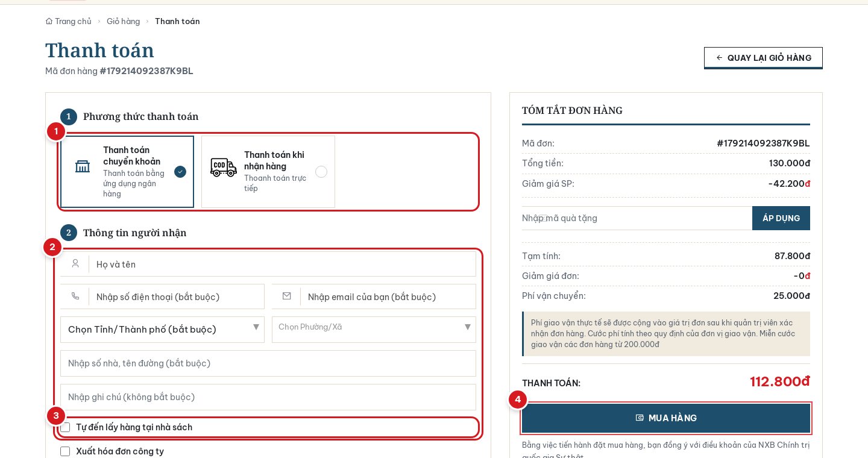Open the Trang chủ breadcrumb link
This screenshot has height=458, width=868.
coord(73,21)
